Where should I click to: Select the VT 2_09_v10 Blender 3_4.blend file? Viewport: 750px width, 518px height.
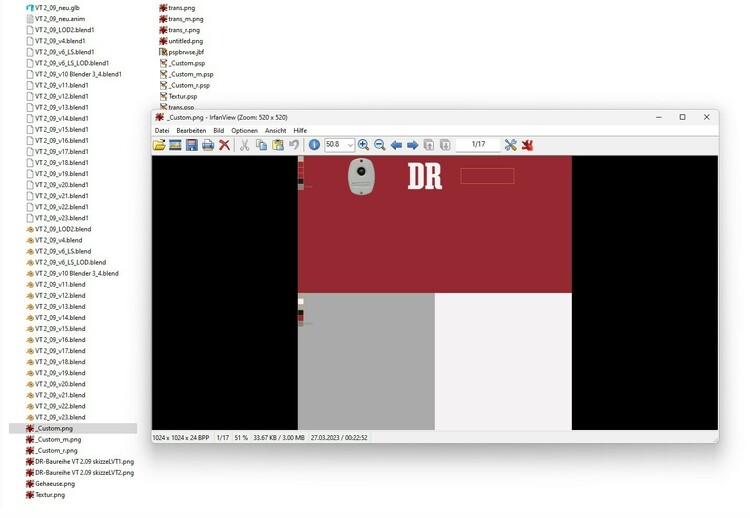point(77,273)
